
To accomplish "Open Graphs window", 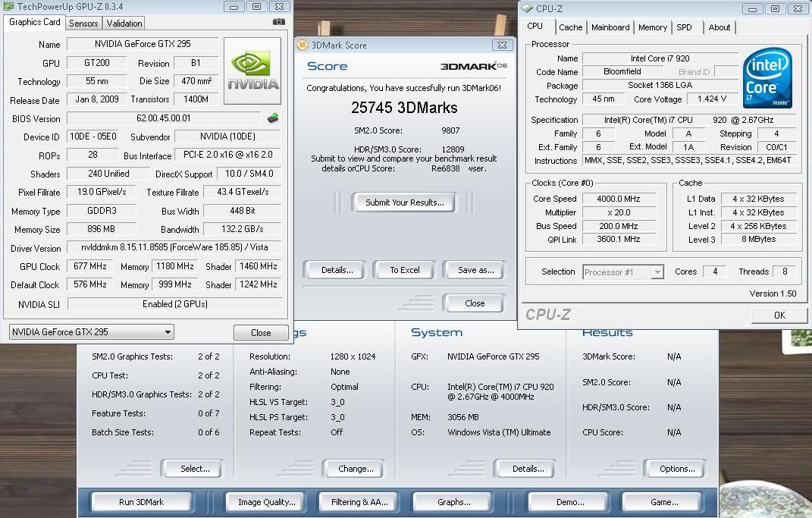I will (453, 502).
